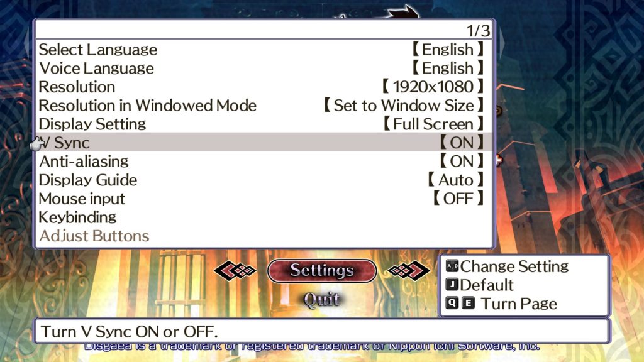Click the Quit option
Image resolution: width=644 pixels, height=362 pixels.
click(x=322, y=300)
